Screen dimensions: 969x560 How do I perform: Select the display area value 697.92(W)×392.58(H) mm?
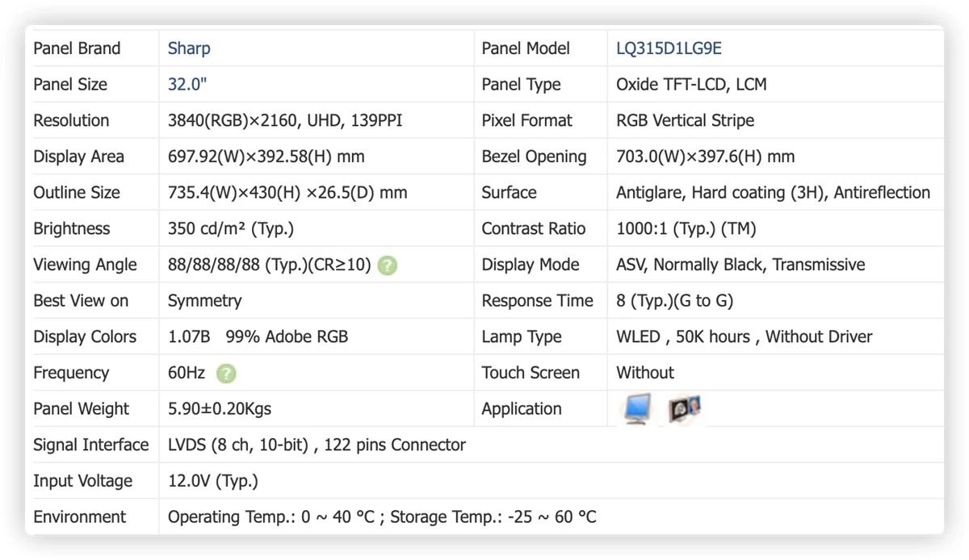click(266, 157)
